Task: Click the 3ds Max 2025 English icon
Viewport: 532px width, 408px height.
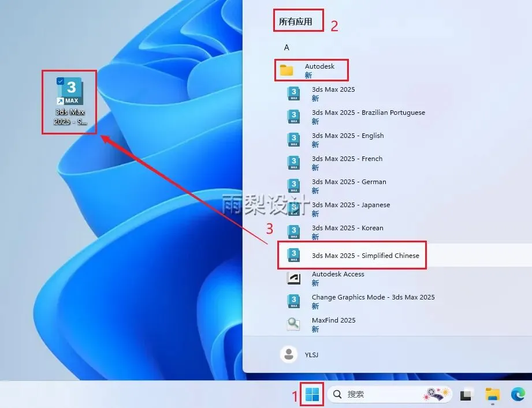Action: tap(293, 139)
